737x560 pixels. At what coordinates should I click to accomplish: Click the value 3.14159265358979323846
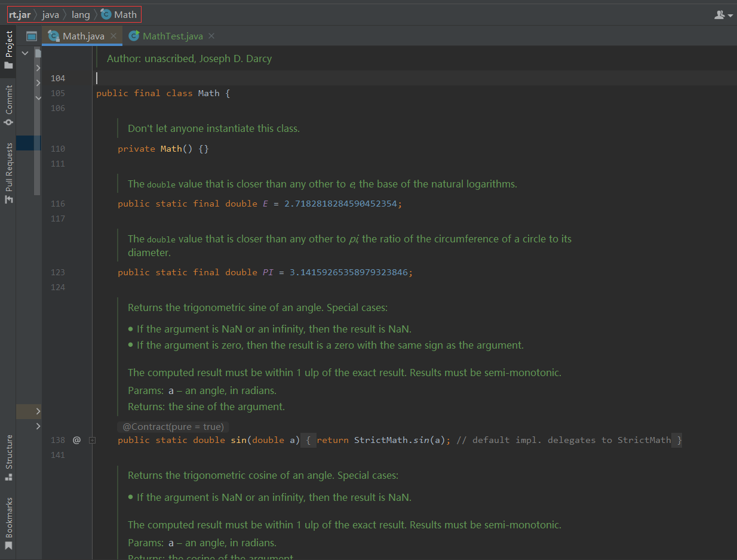click(348, 272)
